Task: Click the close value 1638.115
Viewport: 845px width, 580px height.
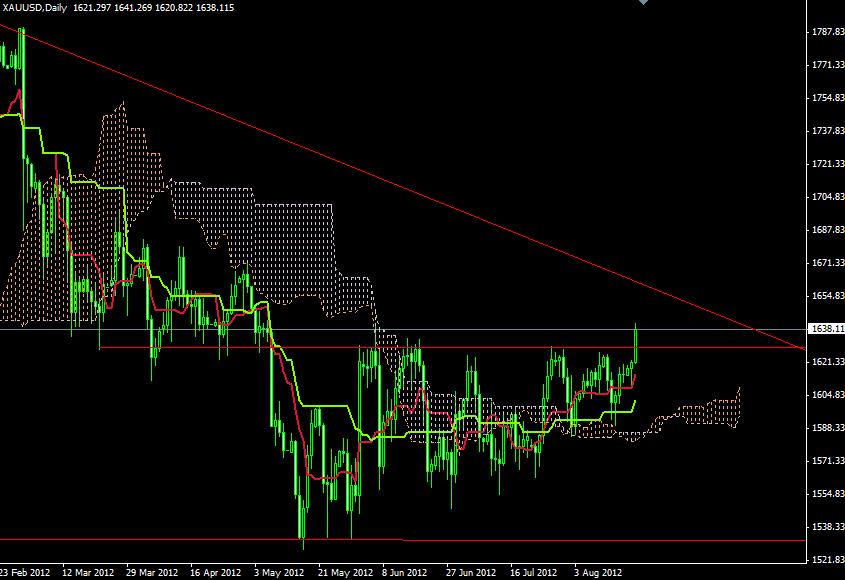Action: [x=215, y=8]
